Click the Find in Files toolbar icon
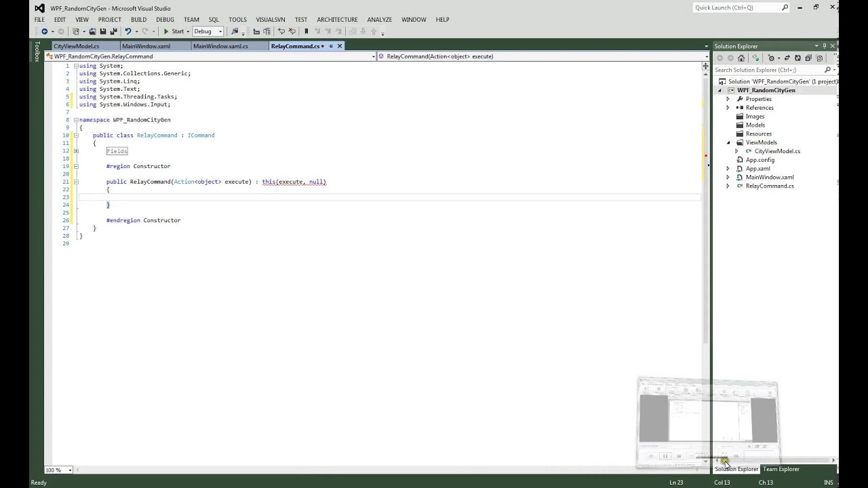This screenshot has width=868, height=488. coord(235,31)
